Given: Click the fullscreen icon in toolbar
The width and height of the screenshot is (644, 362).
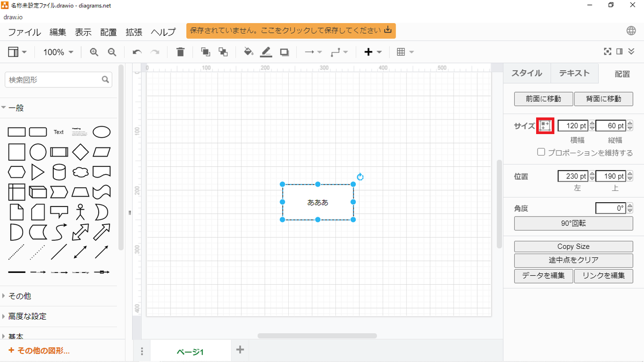Looking at the screenshot, I should (x=608, y=51).
